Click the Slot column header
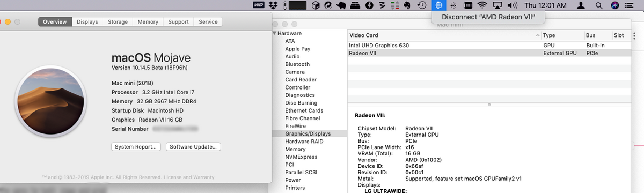 (621, 35)
